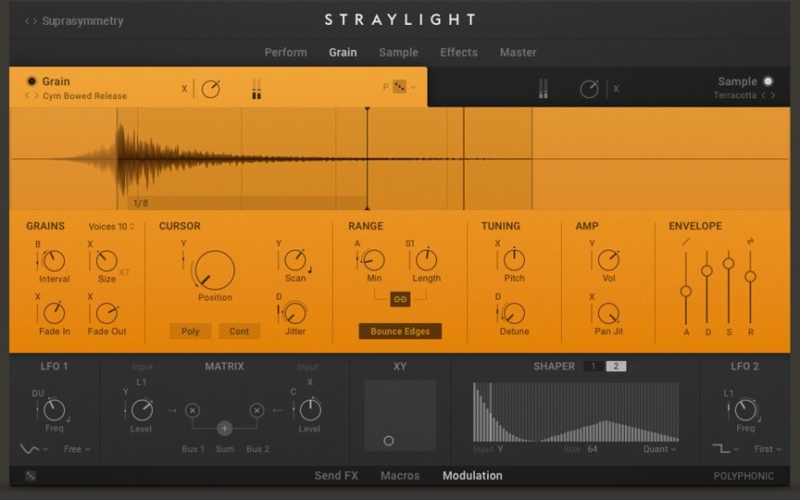Click the envelope Attack (A) slider handle
This screenshot has width=800, height=500.
(x=686, y=291)
